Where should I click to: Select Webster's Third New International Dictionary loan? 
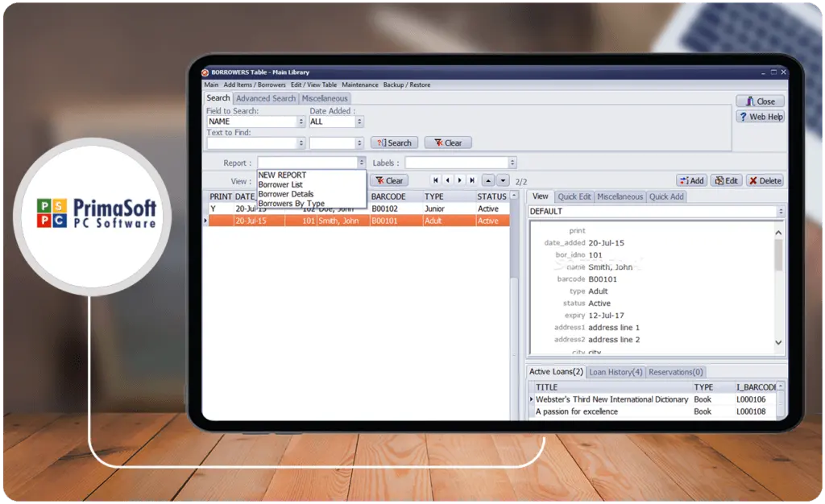[x=611, y=399]
